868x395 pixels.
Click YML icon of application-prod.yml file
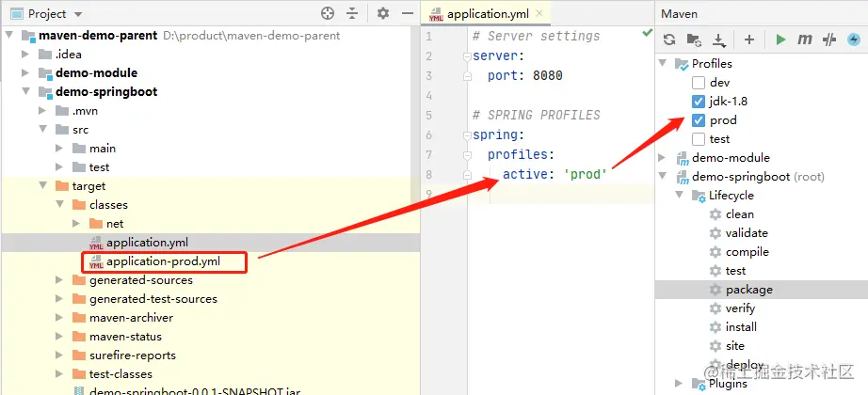[x=96, y=261]
